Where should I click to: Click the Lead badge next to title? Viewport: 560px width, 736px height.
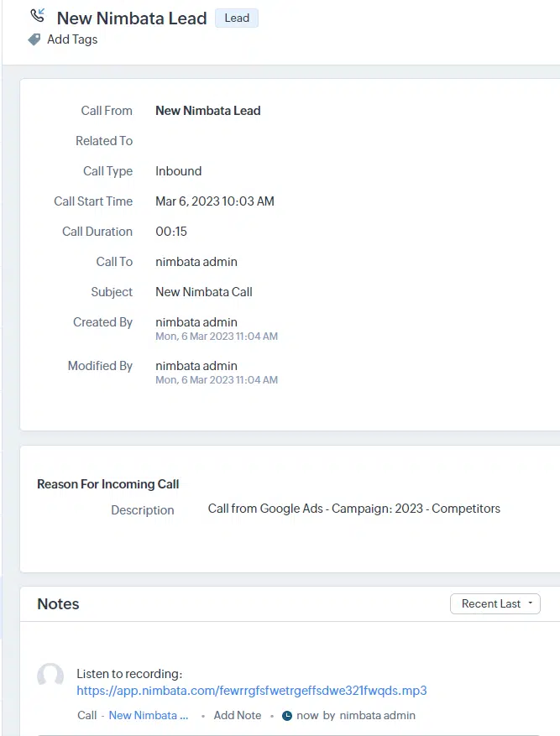237,18
